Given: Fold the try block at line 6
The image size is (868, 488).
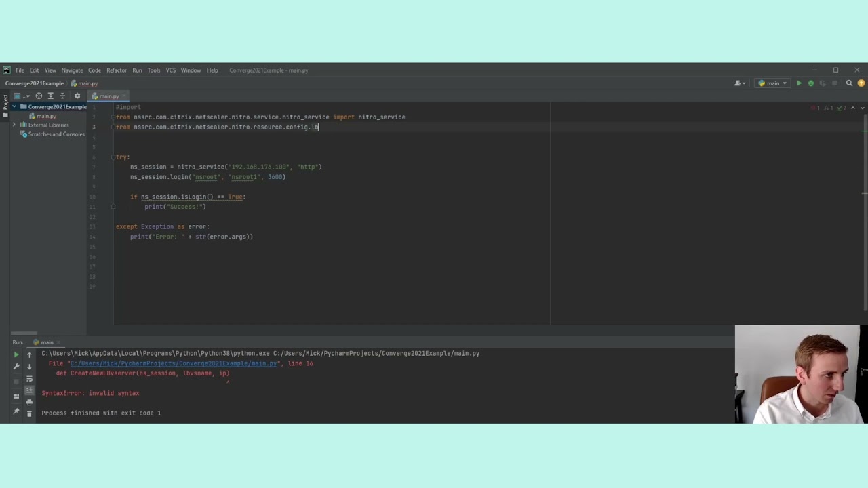Looking at the screenshot, I should pos(115,157).
